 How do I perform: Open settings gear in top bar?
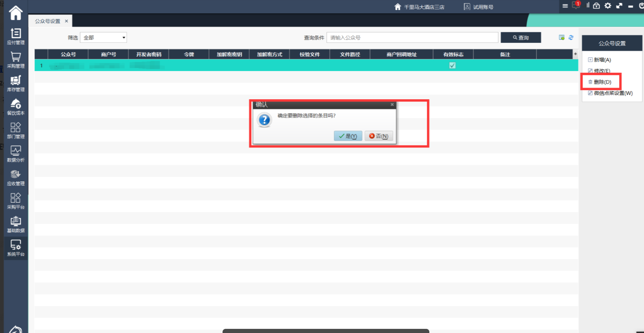tap(608, 6)
